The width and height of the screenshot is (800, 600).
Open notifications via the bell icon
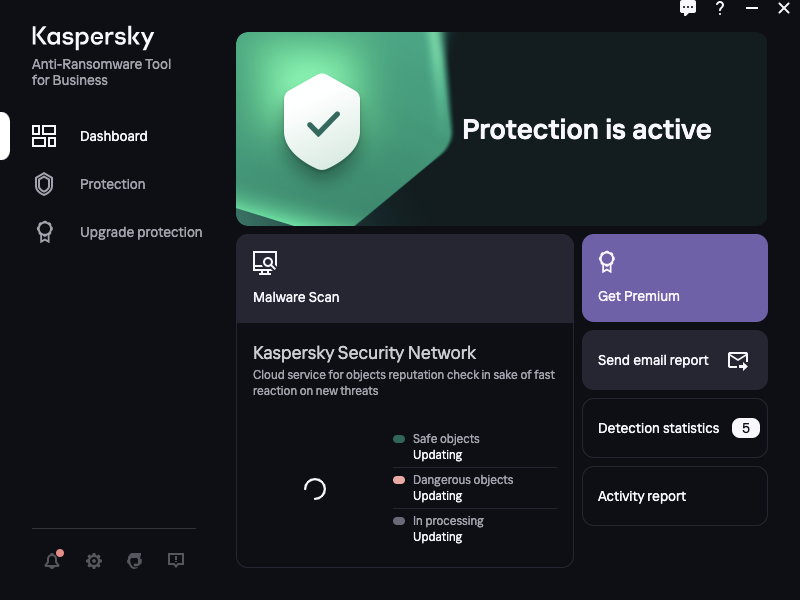tap(52, 561)
